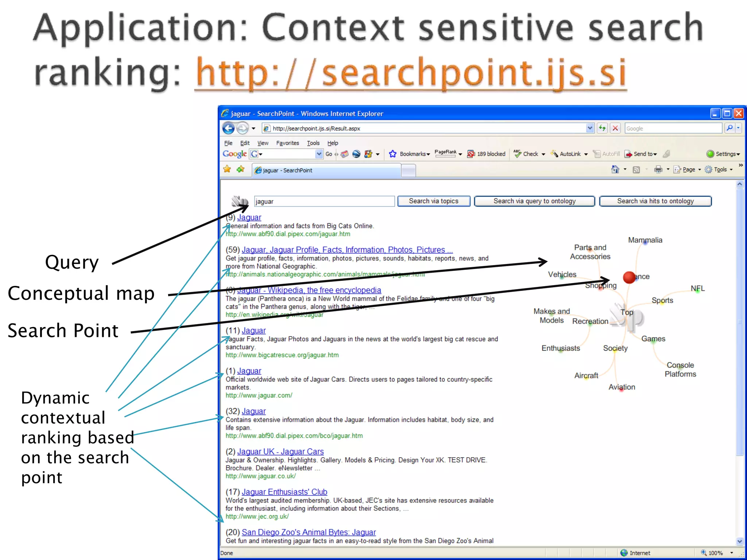Click the jaguar query input field

tap(324, 201)
